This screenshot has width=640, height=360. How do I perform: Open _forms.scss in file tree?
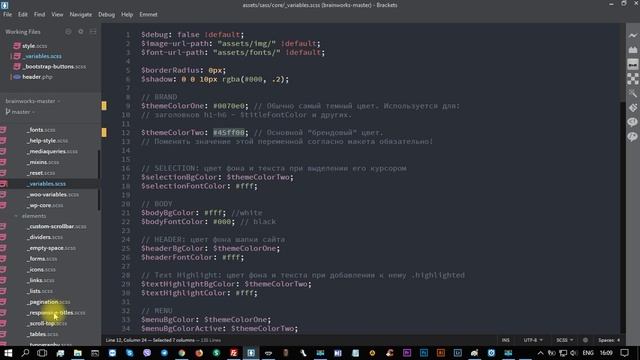43,259
